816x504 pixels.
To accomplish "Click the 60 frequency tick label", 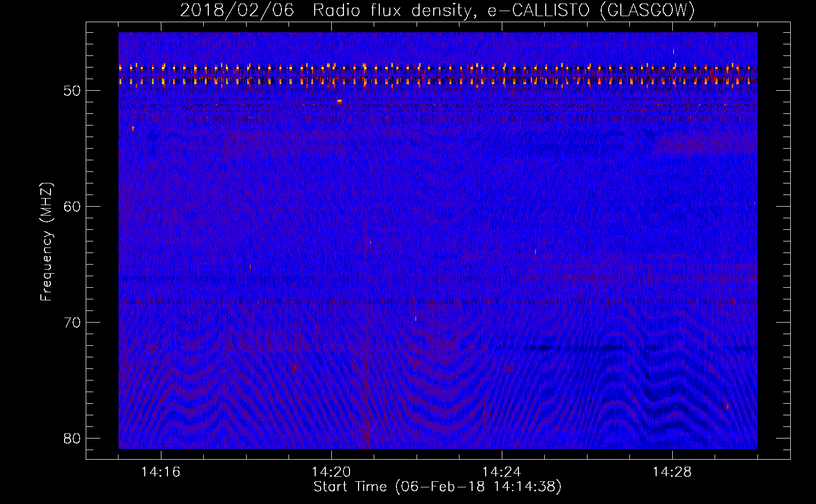I will [72, 207].
